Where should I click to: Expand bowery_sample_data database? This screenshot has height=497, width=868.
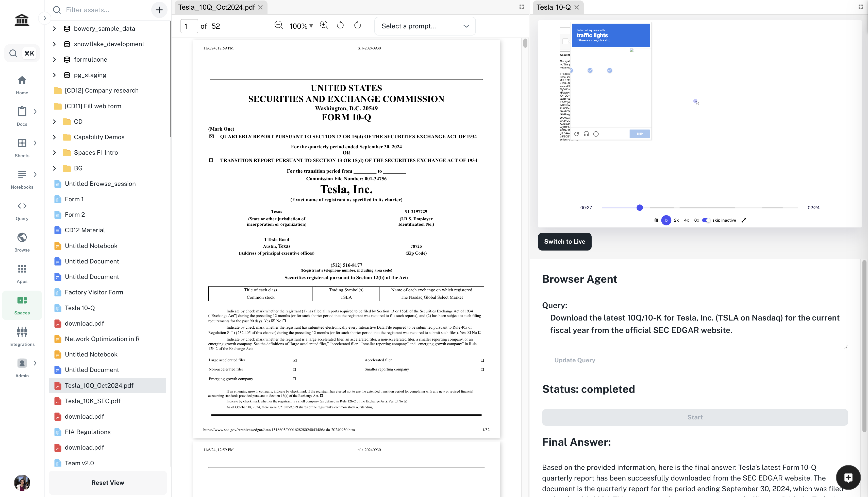(x=54, y=29)
